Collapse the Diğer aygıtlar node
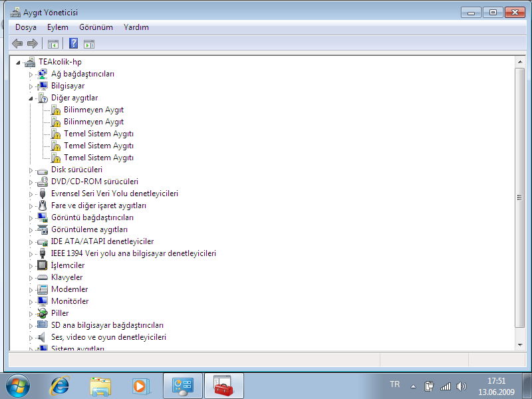This screenshot has width=532, height=399. (31, 98)
